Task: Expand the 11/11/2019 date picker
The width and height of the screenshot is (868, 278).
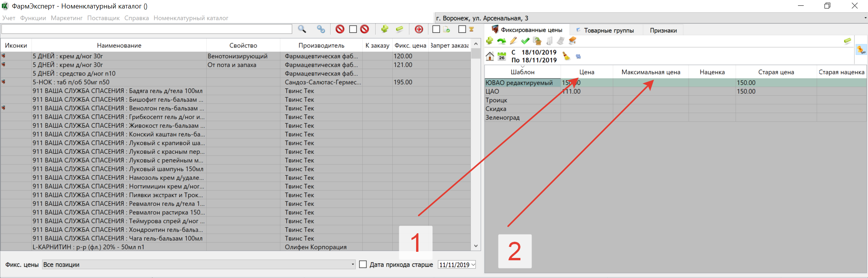Action: 473,265
